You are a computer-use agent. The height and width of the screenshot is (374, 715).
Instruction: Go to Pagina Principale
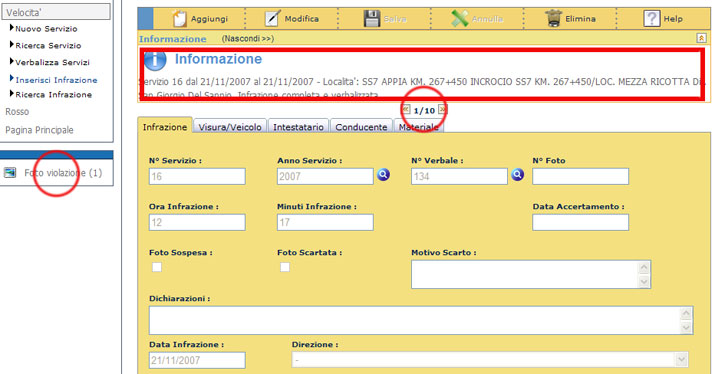[39, 130]
